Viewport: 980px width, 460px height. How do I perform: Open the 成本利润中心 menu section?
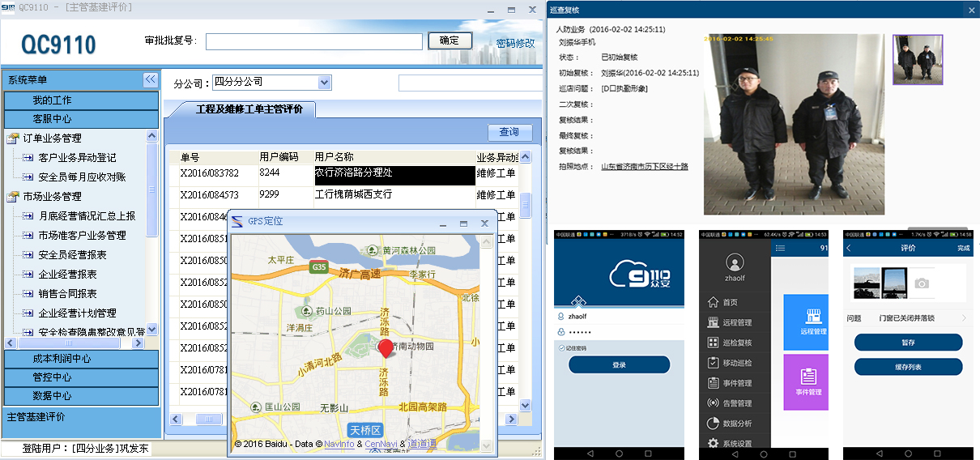click(81, 359)
